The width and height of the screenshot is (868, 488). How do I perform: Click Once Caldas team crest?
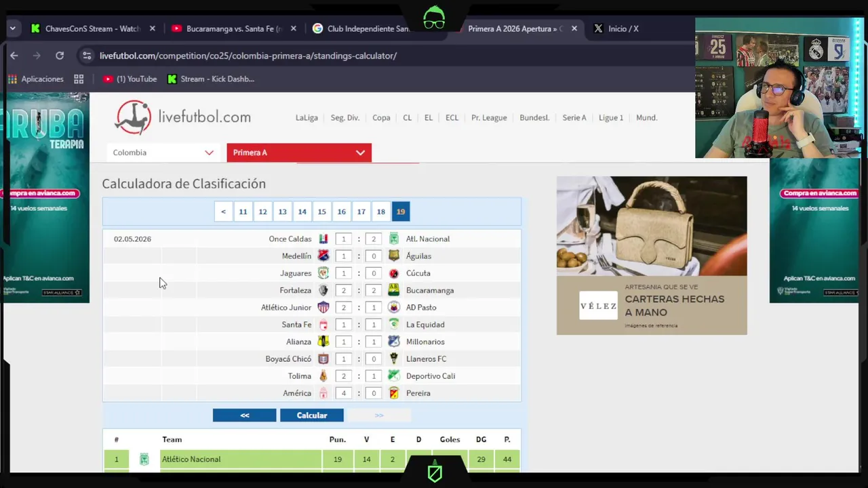[323, 239]
